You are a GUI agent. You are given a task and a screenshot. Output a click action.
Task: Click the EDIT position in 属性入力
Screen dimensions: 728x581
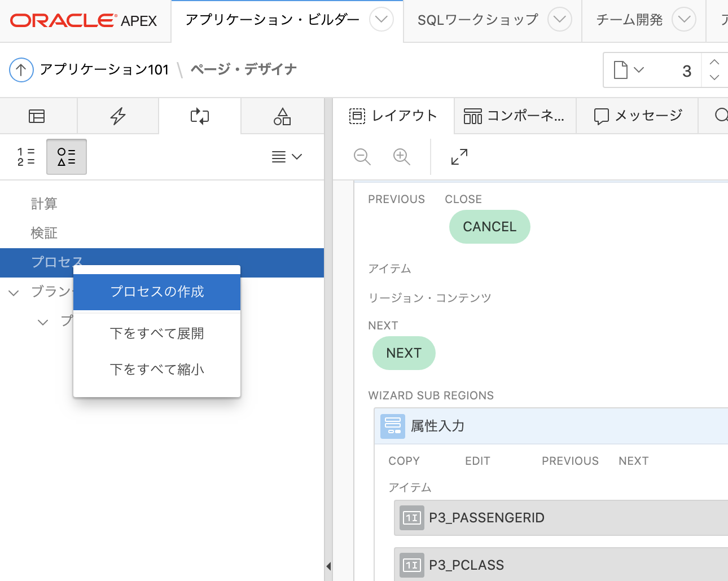477,461
